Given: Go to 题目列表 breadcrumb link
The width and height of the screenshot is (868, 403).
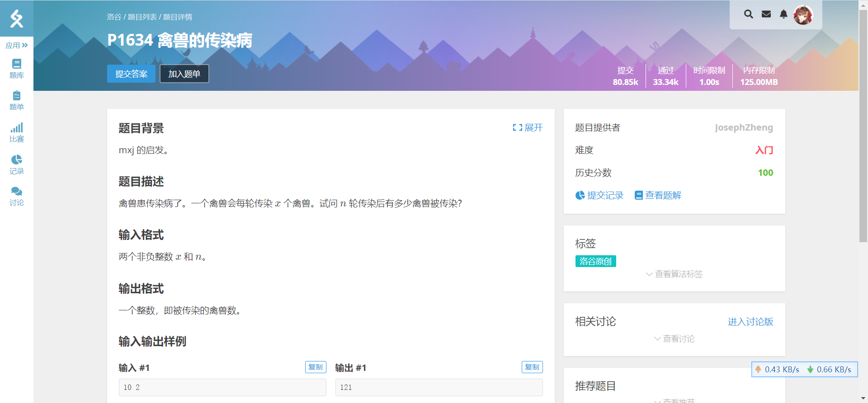Looking at the screenshot, I should [x=142, y=17].
